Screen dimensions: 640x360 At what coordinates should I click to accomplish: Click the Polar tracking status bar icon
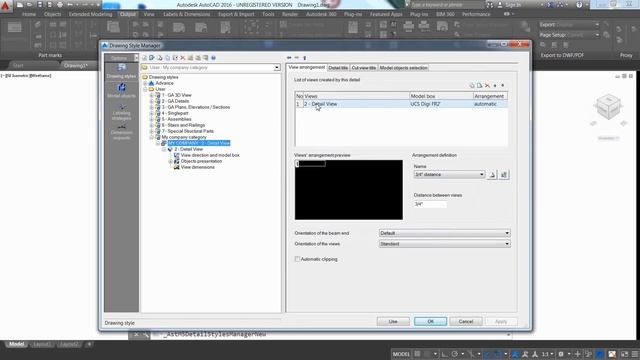click(455, 354)
